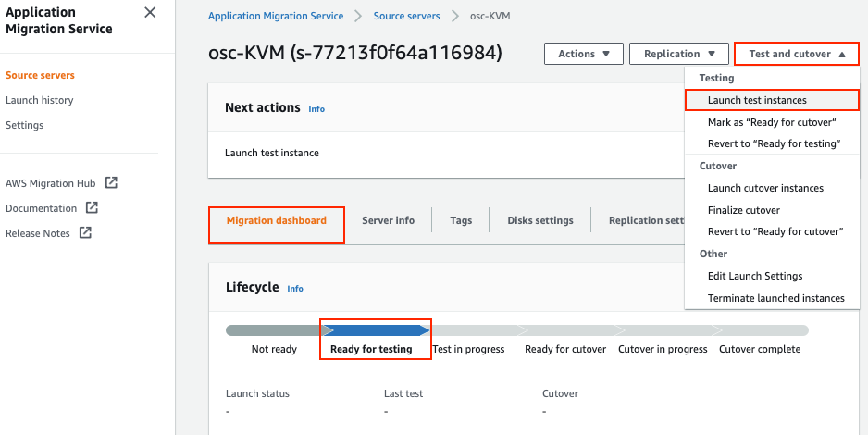The width and height of the screenshot is (868, 435).
Task: Open the AWS Migration Hub link
Action: 50,183
